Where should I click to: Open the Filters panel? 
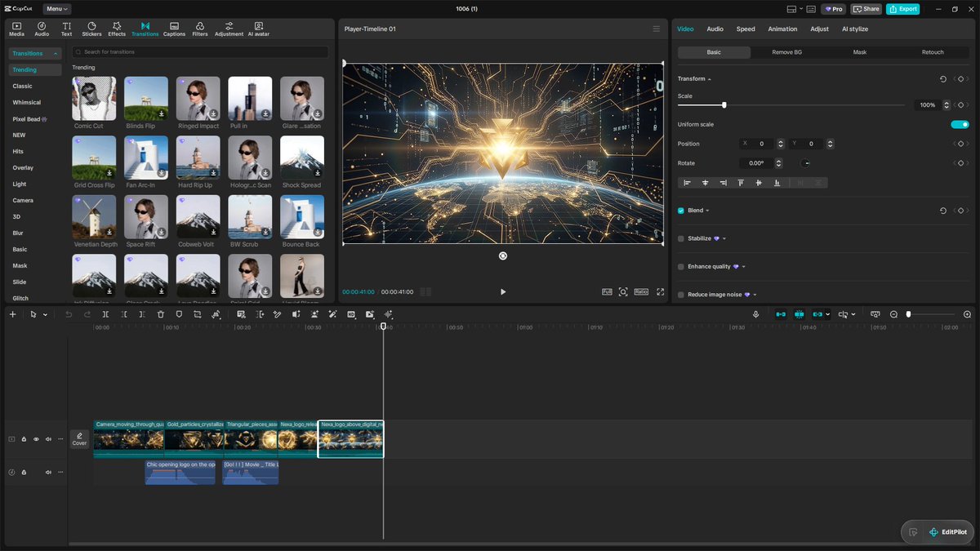(x=200, y=29)
